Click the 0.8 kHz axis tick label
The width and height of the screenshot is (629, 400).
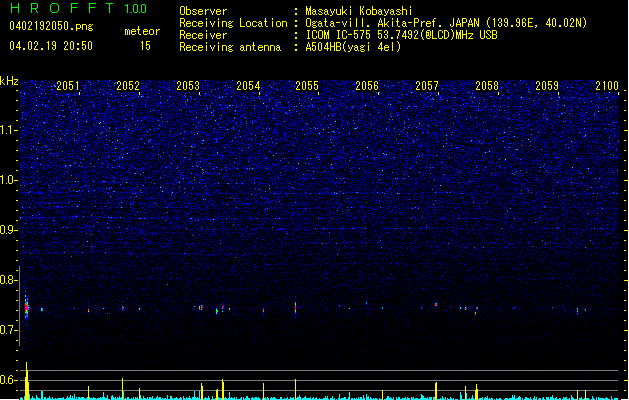point(9,280)
